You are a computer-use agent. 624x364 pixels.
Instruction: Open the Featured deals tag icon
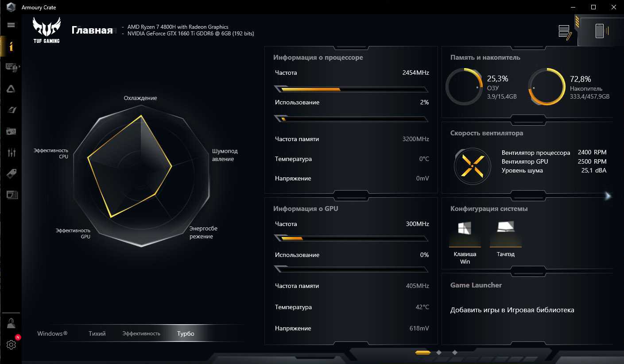click(x=11, y=174)
